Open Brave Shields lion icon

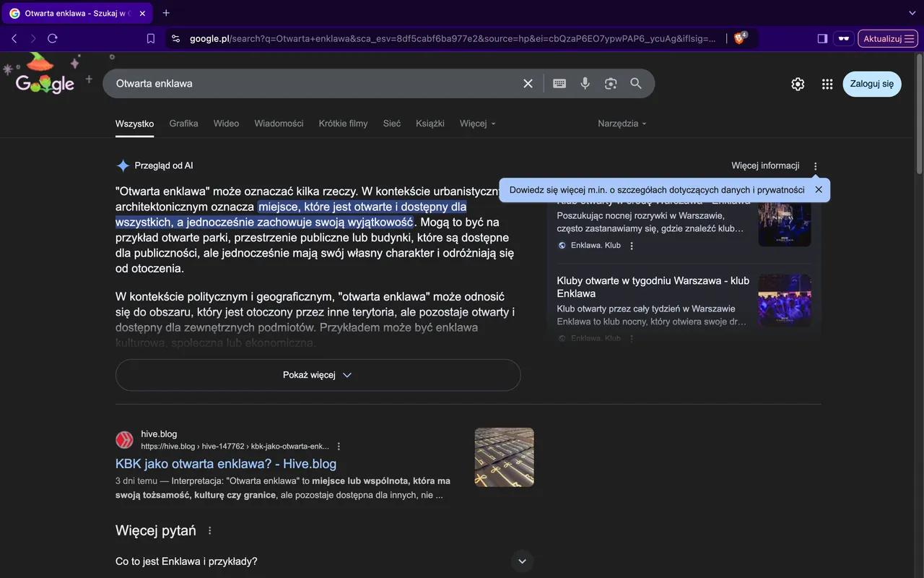(740, 38)
